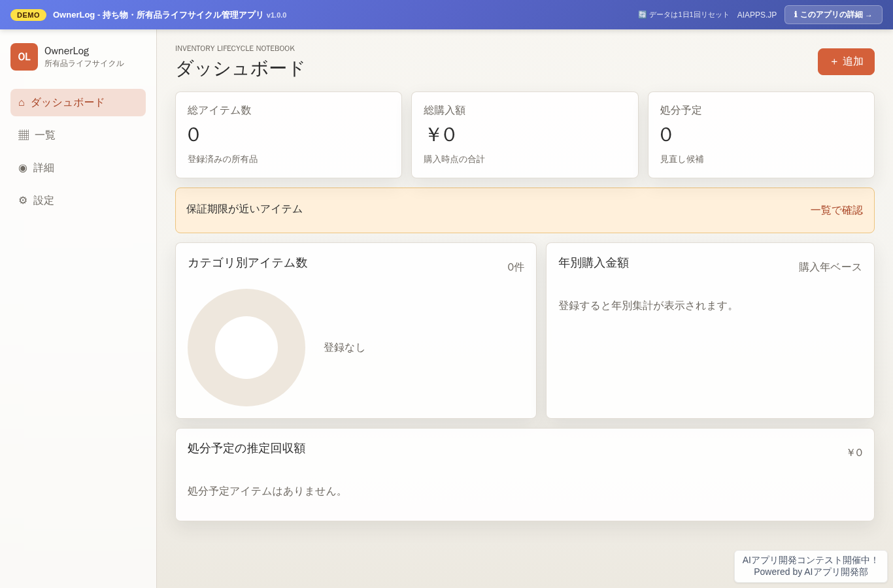893x588 pixels.
Task: Click the 見直し候補 caption
Action: (682, 159)
